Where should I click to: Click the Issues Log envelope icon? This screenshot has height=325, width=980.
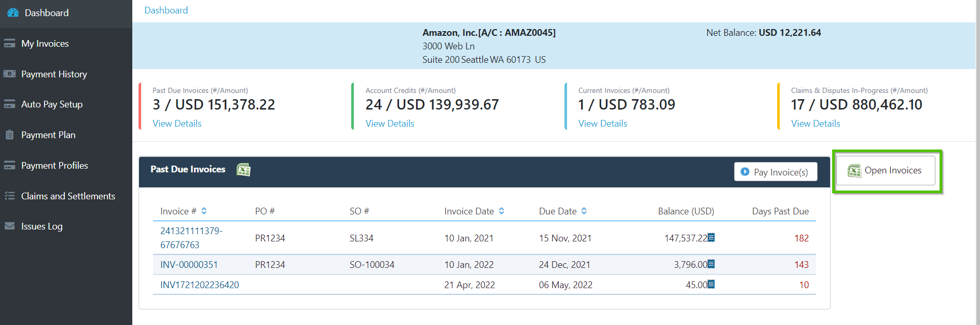(9, 226)
